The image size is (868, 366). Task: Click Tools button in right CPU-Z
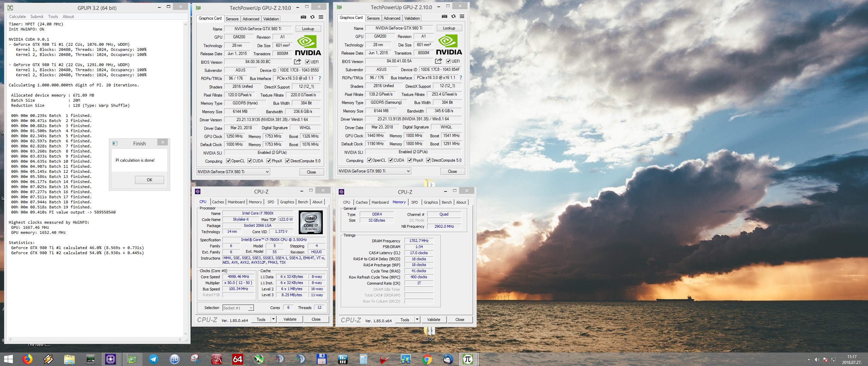coord(405,320)
